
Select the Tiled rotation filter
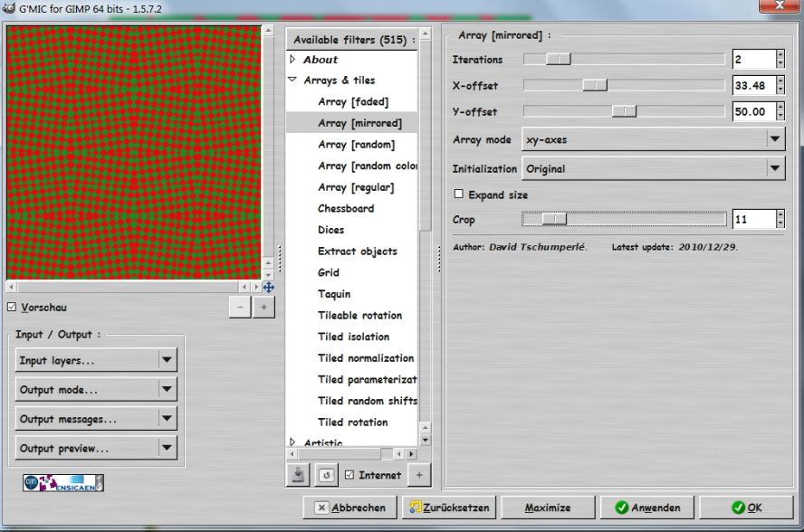point(352,422)
